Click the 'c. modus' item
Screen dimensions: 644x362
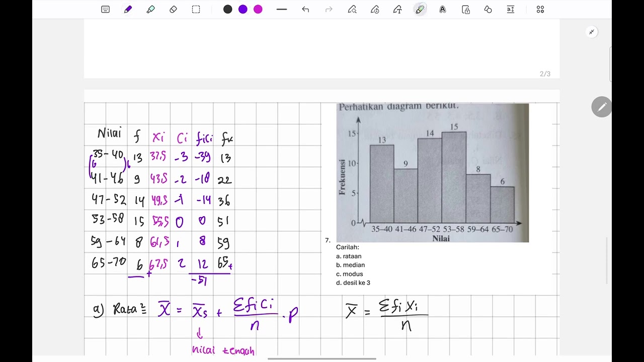pos(350,274)
